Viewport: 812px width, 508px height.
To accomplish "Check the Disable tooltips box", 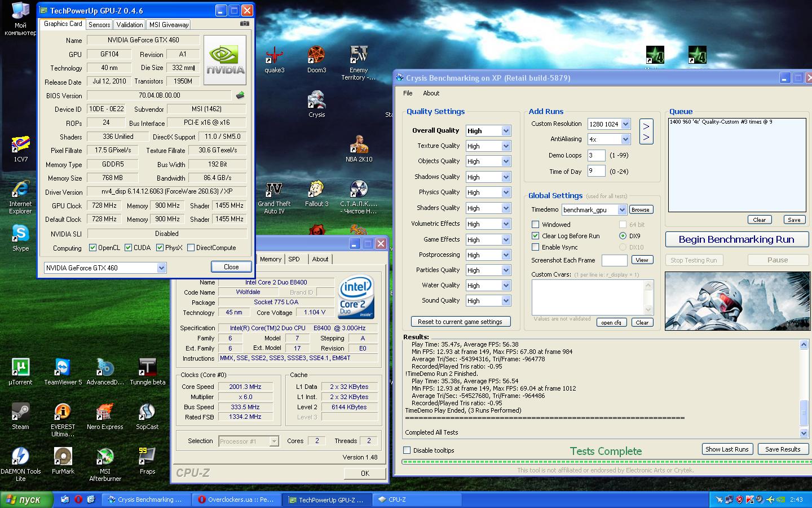I will click(x=407, y=450).
